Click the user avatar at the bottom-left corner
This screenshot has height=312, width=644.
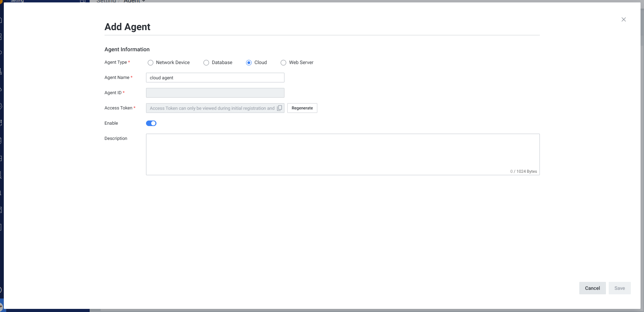coord(1,306)
